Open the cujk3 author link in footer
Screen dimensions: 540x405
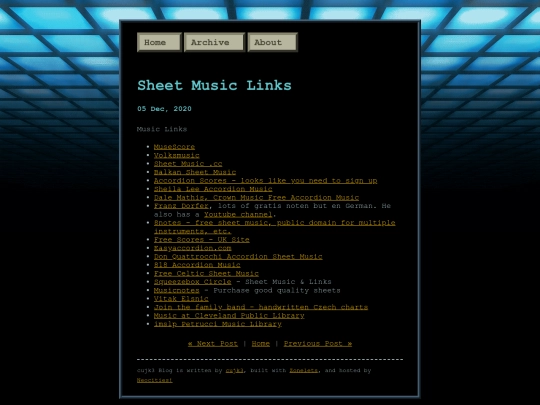(x=235, y=371)
